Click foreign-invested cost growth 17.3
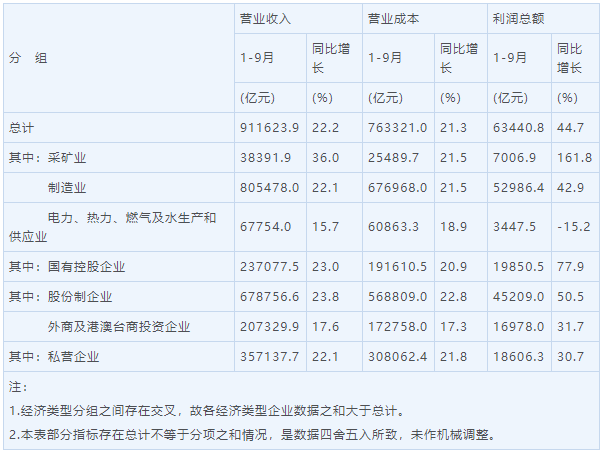602x453 pixels. (453, 326)
